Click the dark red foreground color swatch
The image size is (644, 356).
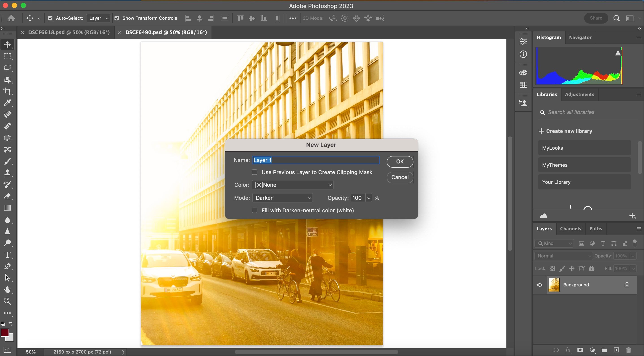click(x=5, y=333)
